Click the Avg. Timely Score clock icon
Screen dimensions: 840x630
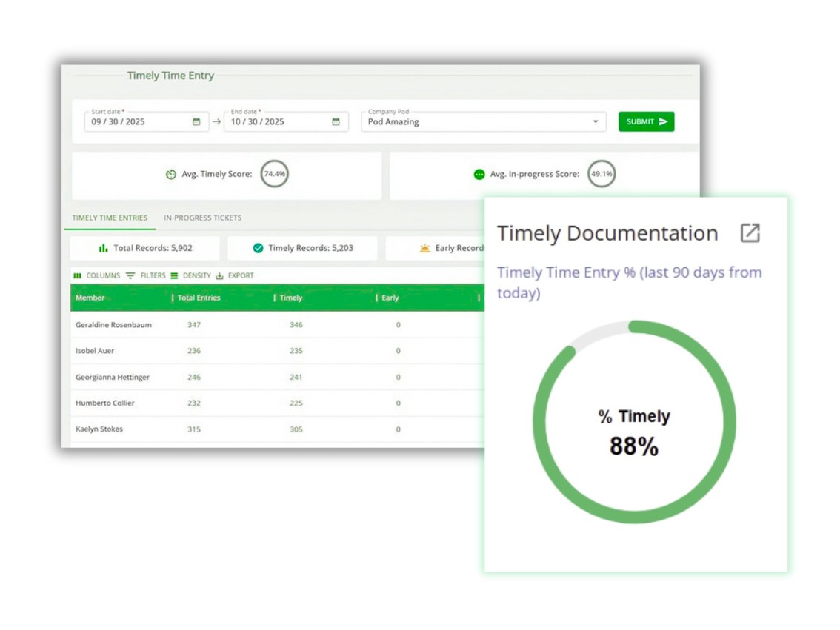[171, 175]
